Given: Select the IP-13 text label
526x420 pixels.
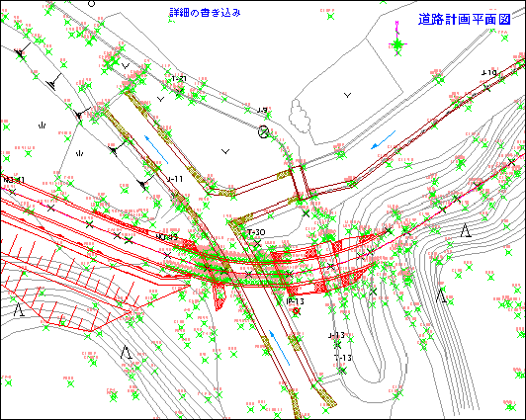Looking at the screenshot, I should [x=296, y=301].
